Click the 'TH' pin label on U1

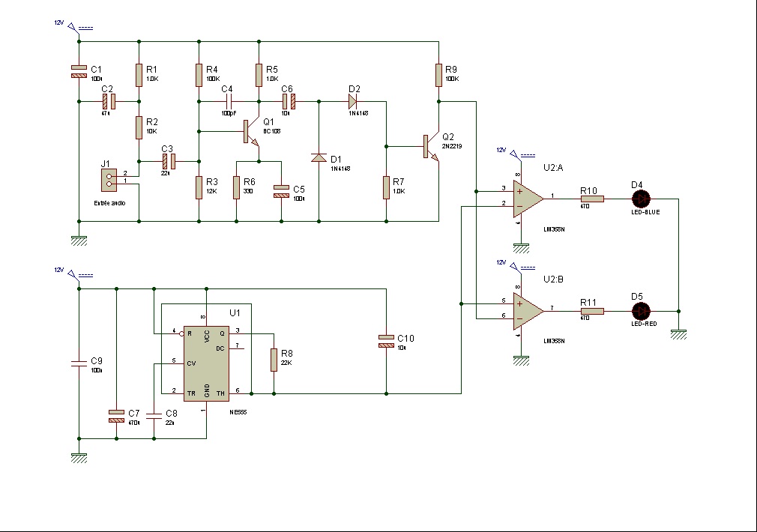[220, 393]
